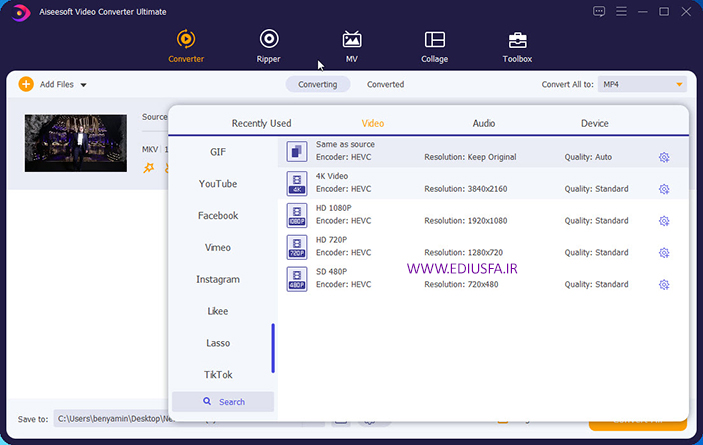This screenshot has width=703, height=445.
Task: Choose YouTube from the format list
Action: (218, 184)
